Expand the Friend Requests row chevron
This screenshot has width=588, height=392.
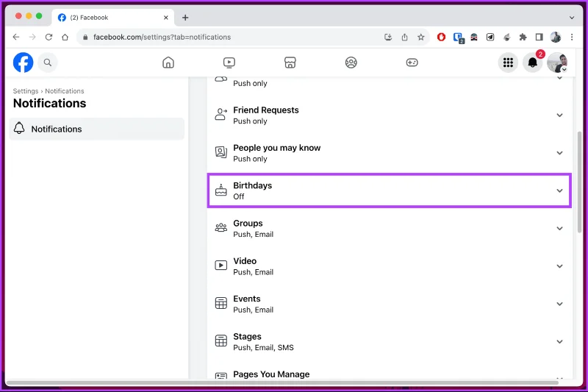coord(559,115)
